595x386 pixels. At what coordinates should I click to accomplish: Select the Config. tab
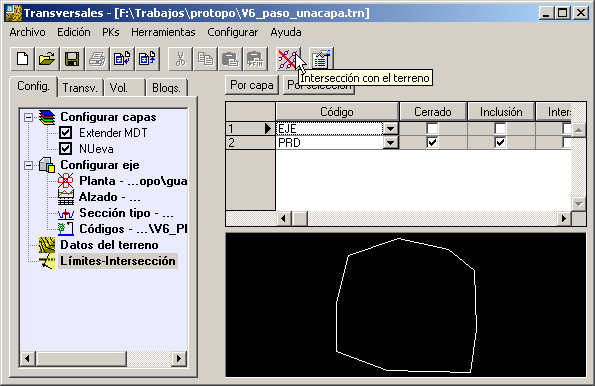pos(33,86)
